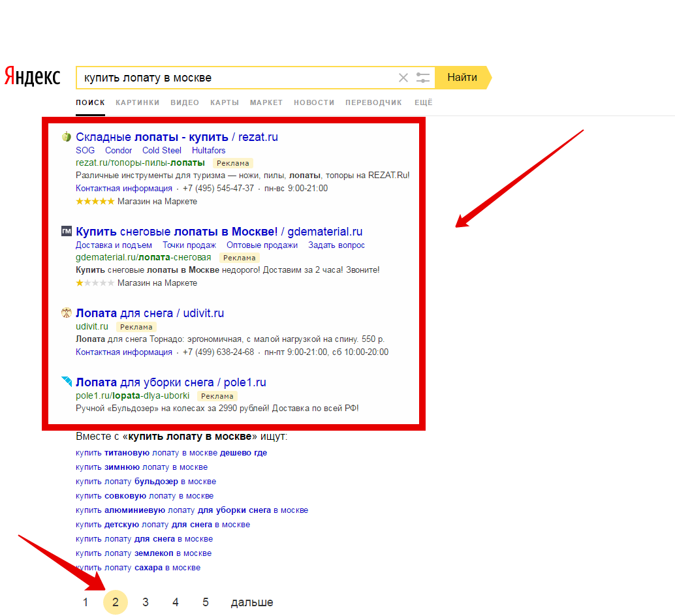The image size is (675, 616).
Task: Open advanced search settings sliders icon
Action: click(x=423, y=78)
